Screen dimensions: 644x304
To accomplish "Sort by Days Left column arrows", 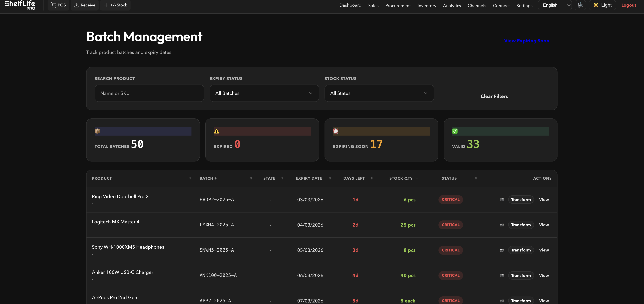I will (372, 178).
